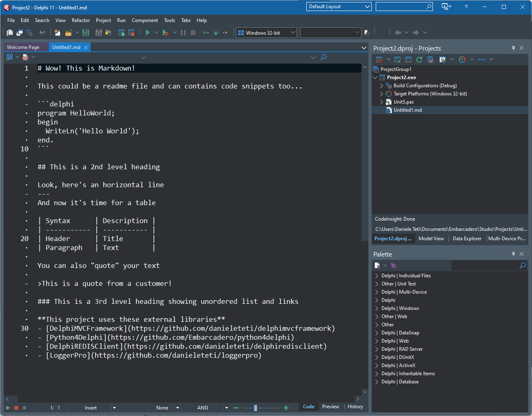Click the green plus to zoom in editor
This screenshot has width=532, height=416.
pyautogui.click(x=286, y=408)
